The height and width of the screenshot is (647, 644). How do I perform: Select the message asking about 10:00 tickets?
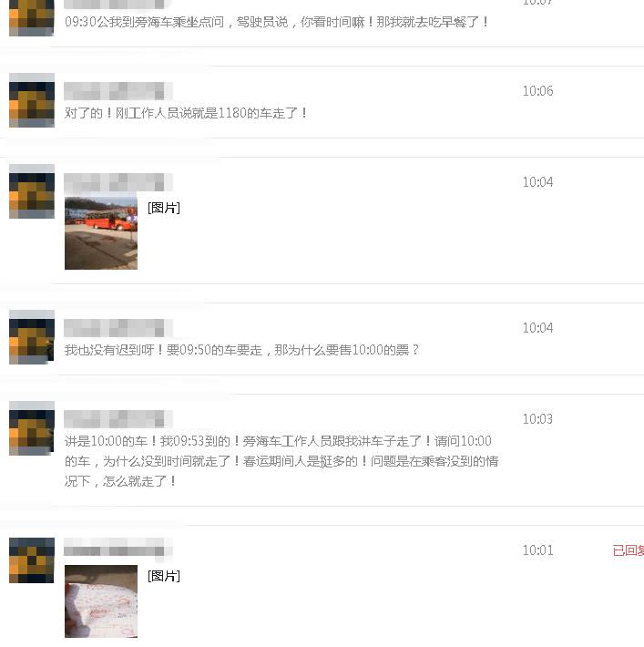click(x=241, y=350)
